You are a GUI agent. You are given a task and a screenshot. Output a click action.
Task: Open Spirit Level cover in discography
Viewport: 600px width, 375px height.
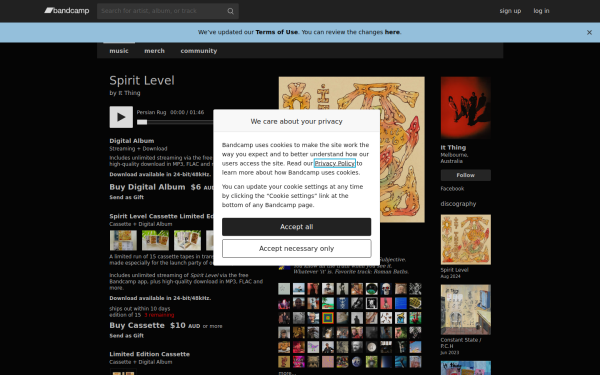point(466,240)
